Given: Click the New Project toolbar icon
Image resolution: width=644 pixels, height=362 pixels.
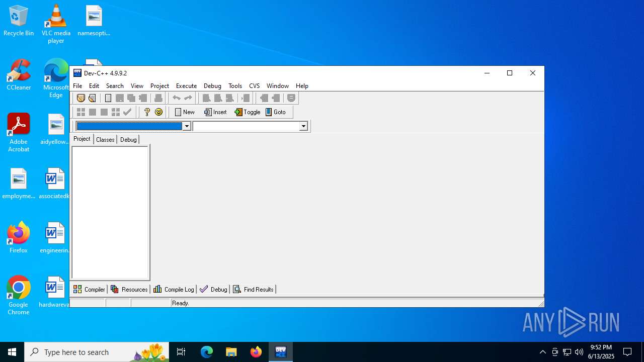Looking at the screenshot, I should 80,98.
